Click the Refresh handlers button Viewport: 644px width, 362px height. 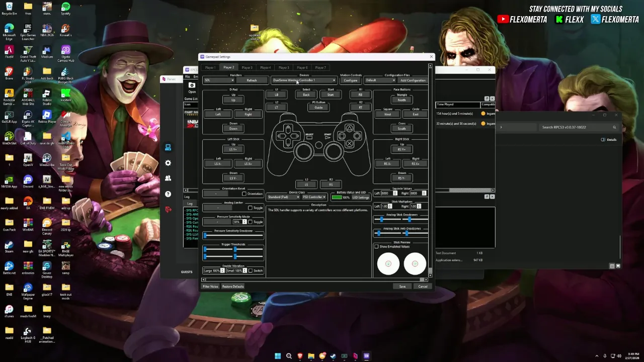252,80
